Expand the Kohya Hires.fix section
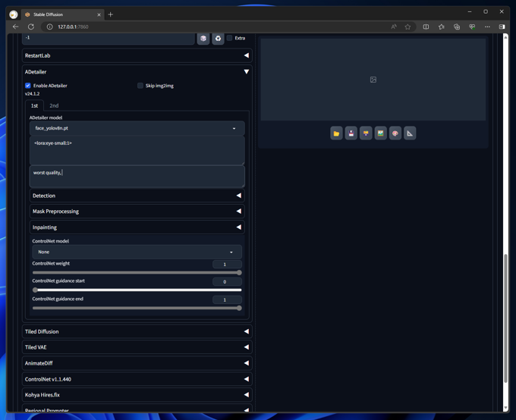The height and width of the screenshot is (420, 516). coord(137,395)
